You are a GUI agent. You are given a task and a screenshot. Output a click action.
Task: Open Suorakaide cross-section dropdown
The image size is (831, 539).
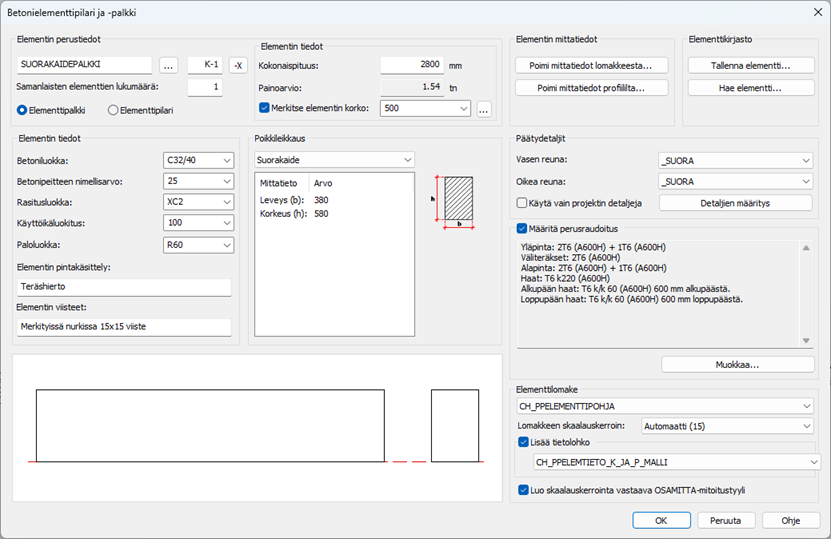[x=335, y=159]
